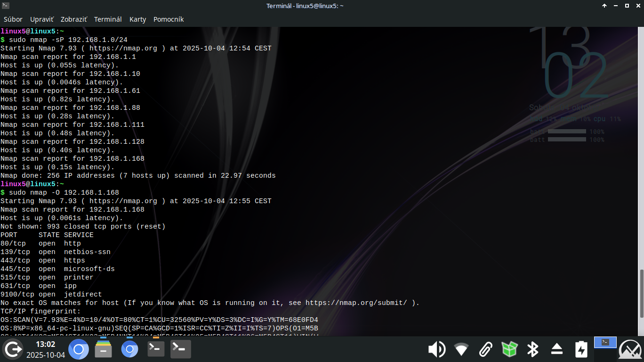
Task: Open the file manager from the taskbar
Action: pyautogui.click(x=103, y=349)
